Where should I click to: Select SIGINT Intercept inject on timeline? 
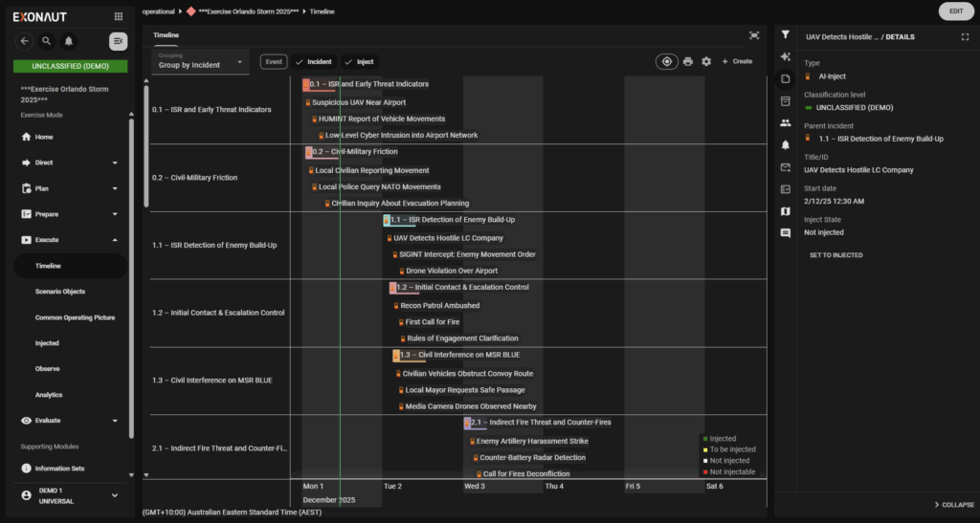[x=466, y=254]
